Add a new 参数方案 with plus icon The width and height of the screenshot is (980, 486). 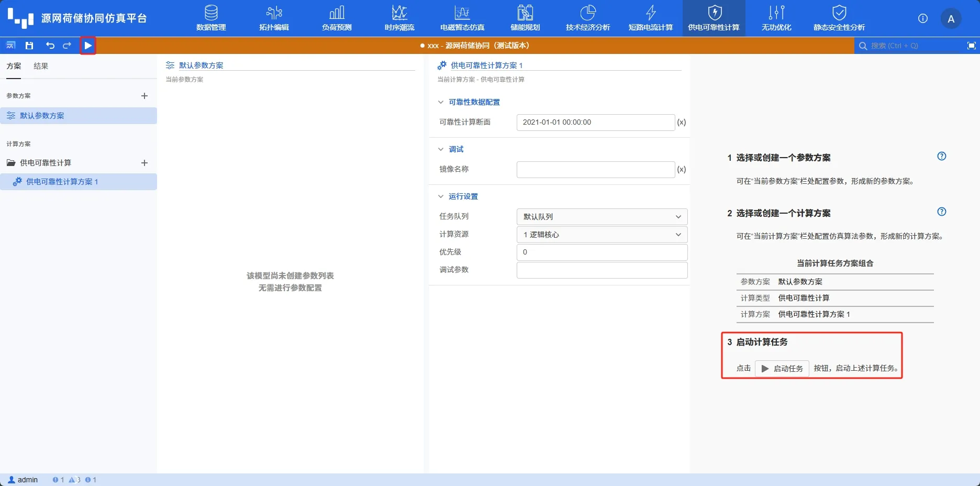[x=144, y=96]
